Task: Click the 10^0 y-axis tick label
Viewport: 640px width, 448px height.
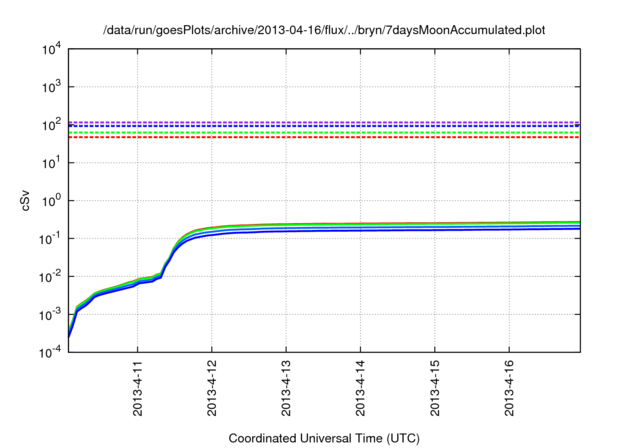Action: [x=52, y=200]
